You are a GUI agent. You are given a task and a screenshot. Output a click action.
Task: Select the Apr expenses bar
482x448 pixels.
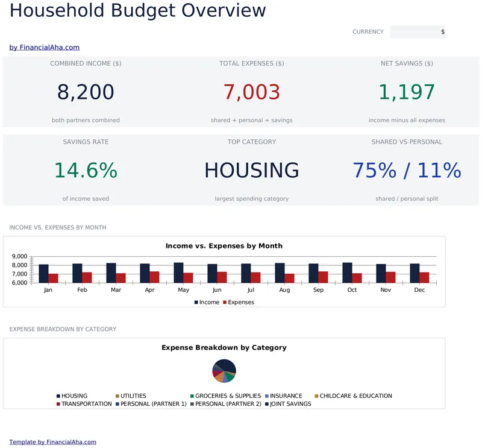click(154, 277)
